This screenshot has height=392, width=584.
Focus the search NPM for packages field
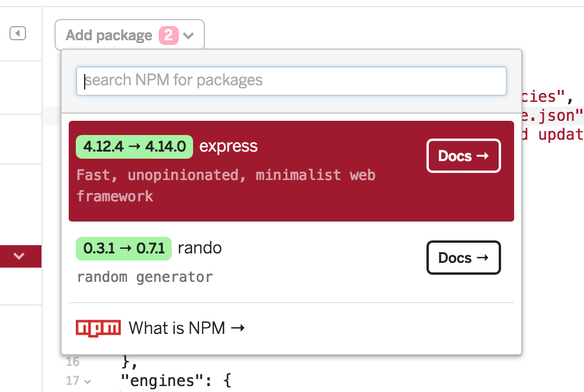291,81
